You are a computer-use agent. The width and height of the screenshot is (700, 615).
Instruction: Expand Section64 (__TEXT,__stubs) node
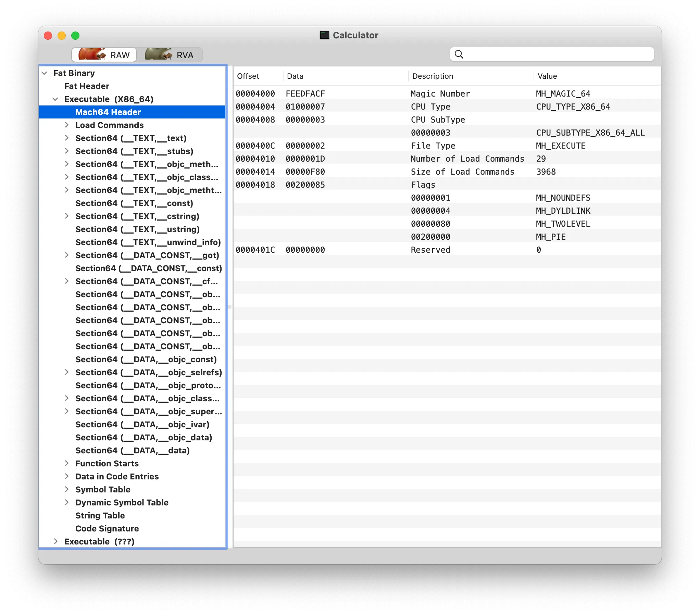coord(67,151)
